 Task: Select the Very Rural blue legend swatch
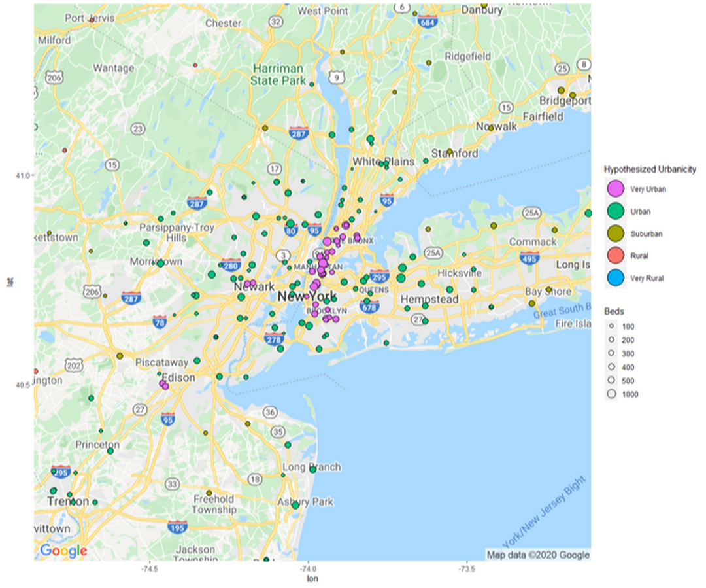[614, 278]
